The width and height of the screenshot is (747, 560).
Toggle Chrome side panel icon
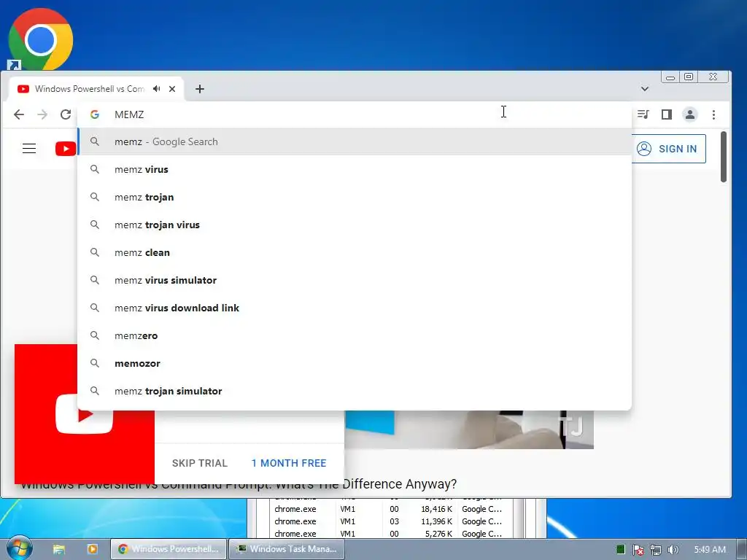[x=667, y=114]
